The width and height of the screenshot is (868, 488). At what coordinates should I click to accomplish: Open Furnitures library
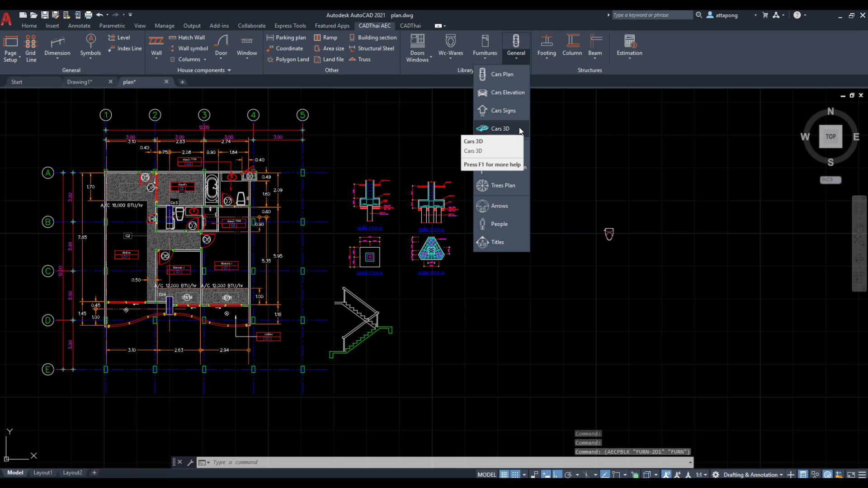click(485, 47)
